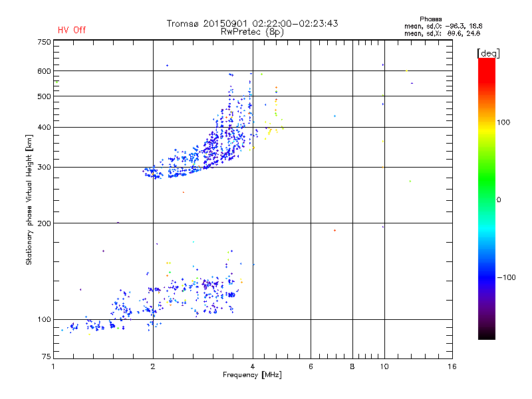This screenshot has height=399, width=532.
Task: Click the x-axis label 1
Action: 53,366
